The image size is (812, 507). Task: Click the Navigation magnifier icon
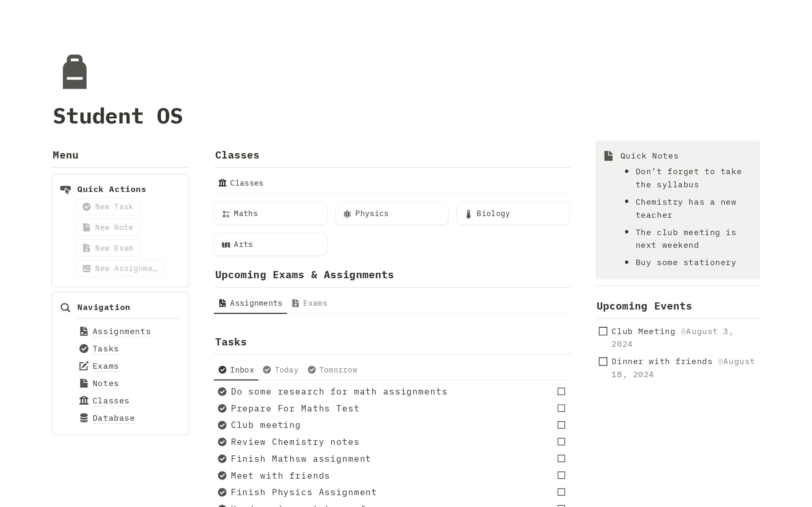coord(66,307)
